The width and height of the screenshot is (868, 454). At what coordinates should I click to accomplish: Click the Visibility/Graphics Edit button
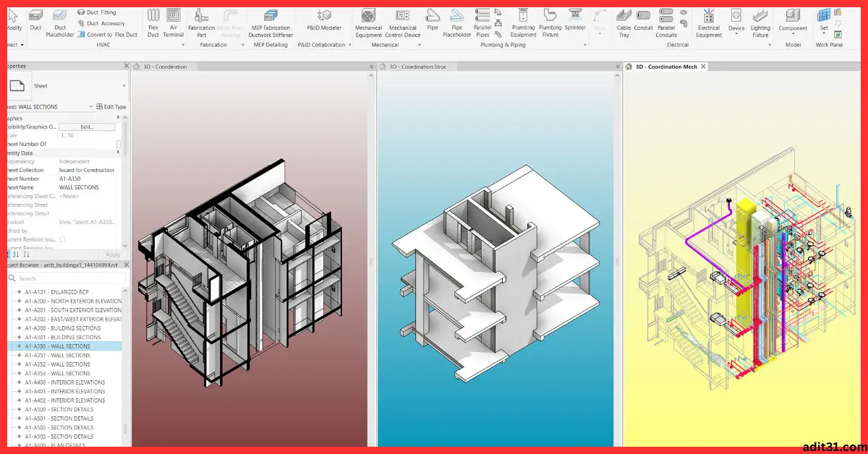(87, 127)
